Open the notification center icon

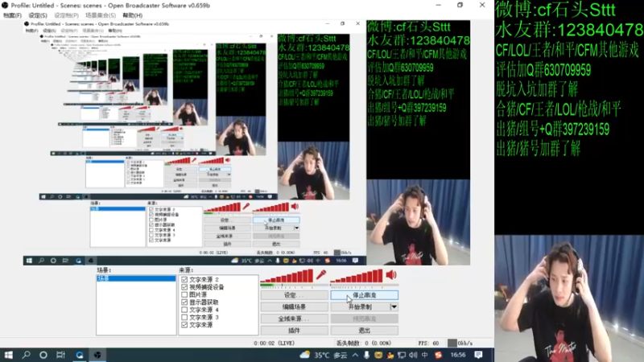[478, 355]
